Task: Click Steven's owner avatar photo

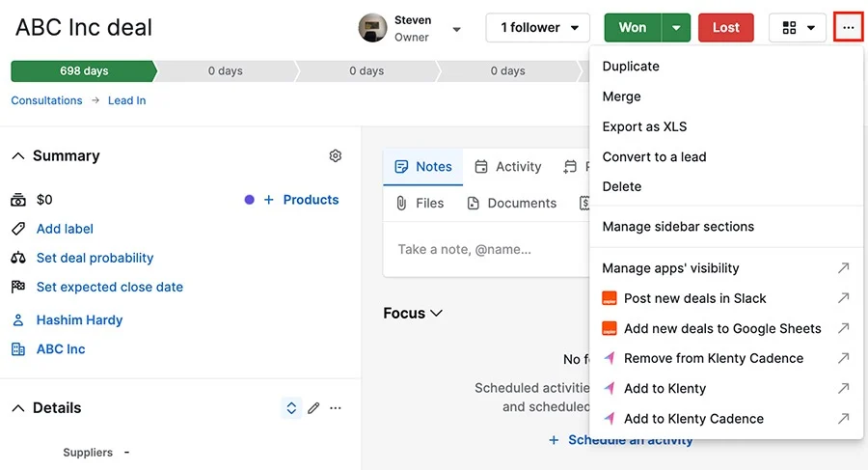Action: tap(372, 28)
